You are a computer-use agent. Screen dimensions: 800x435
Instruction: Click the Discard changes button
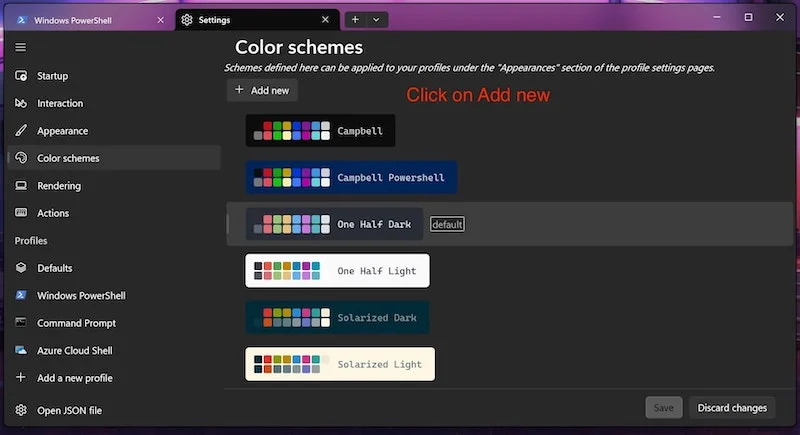pos(732,407)
